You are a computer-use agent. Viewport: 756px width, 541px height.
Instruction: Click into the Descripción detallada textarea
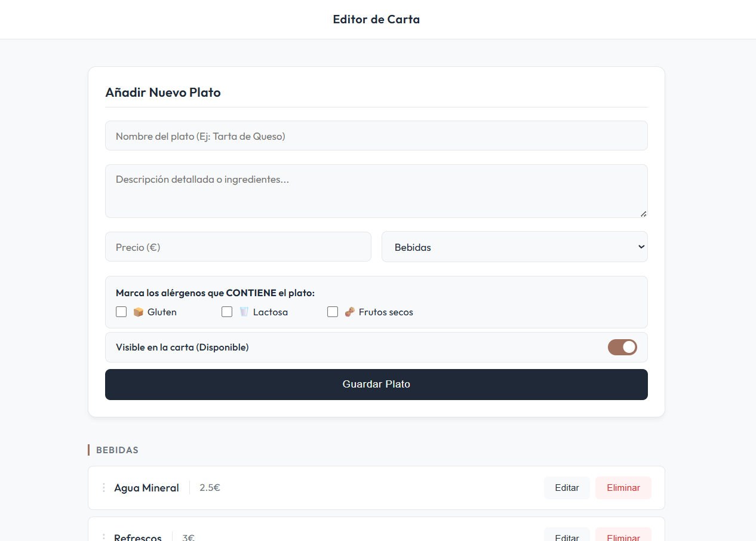click(x=376, y=191)
